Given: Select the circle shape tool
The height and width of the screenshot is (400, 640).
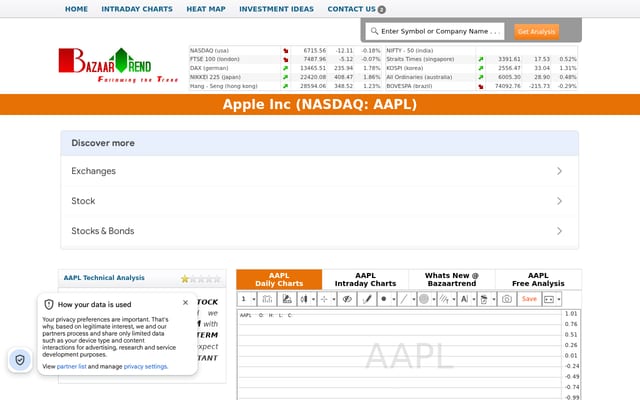Looking at the screenshot, I should click(x=424, y=299).
